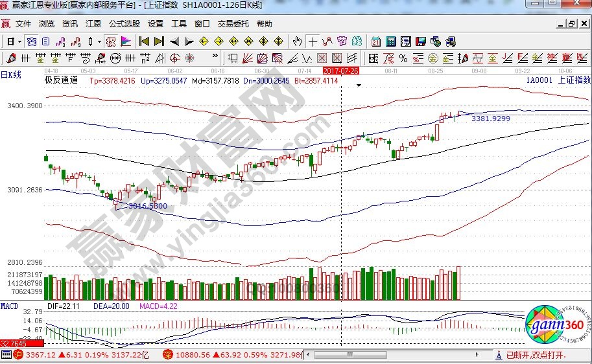Open the calculator tool icon
The image size is (592, 364).
tap(391, 41)
